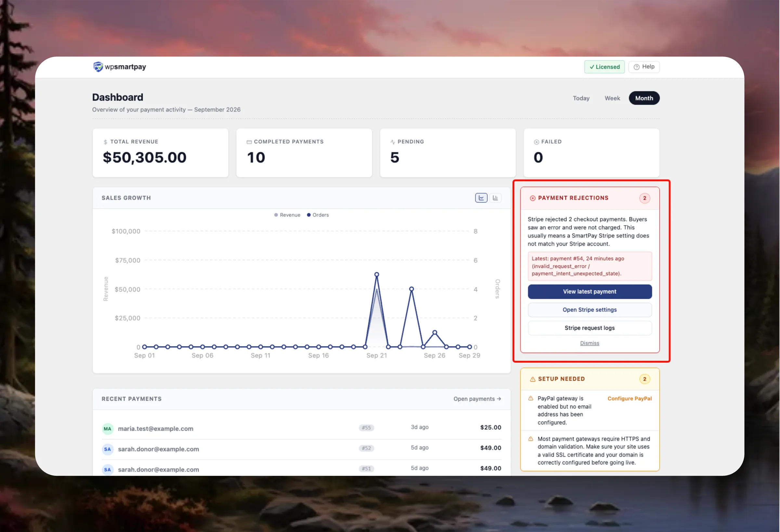Screen dimensions: 780x532
Task: Click the Pending card value 5
Action: 395,157
